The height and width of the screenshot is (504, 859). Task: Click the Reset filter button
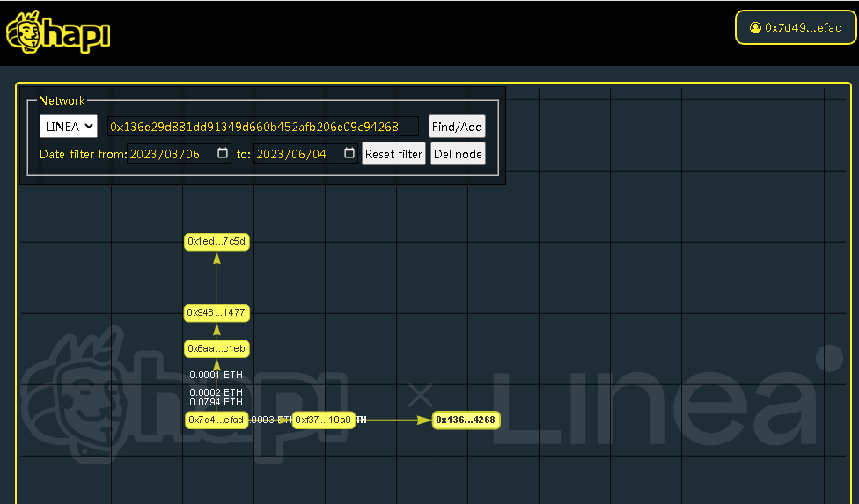point(393,154)
